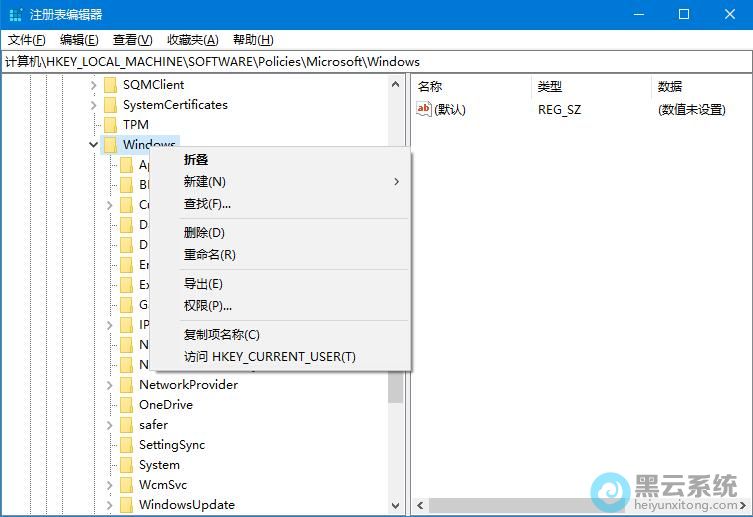Click the safer folder icon
The height and width of the screenshot is (517, 753).
[x=126, y=425]
